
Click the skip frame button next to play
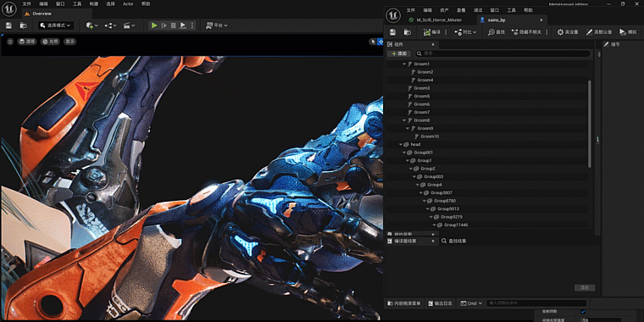tap(164, 25)
